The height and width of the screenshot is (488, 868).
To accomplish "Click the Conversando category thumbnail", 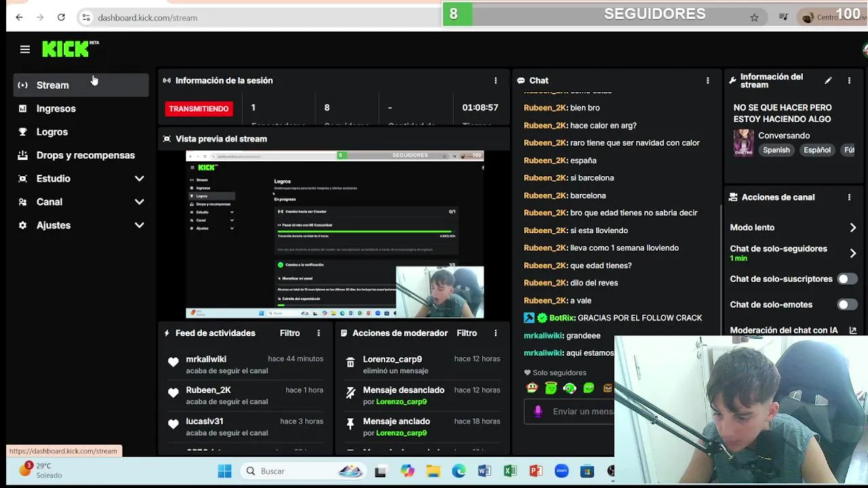I will pos(743,143).
